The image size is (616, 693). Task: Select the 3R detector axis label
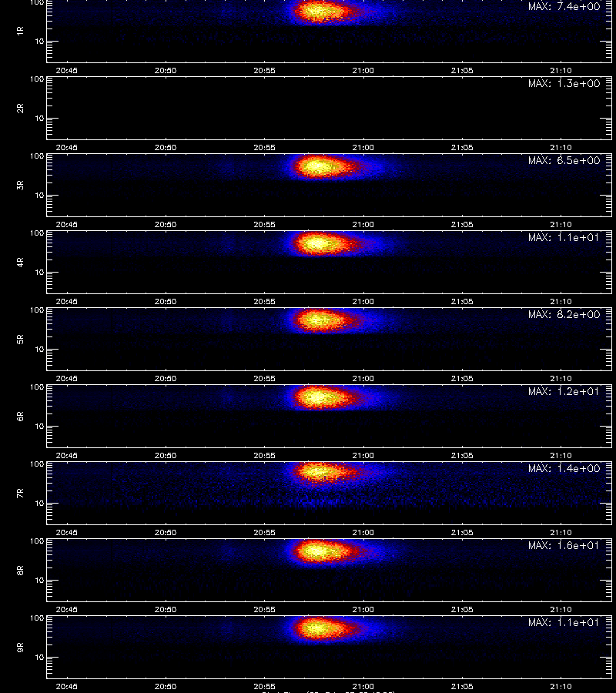pyautogui.click(x=20, y=185)
